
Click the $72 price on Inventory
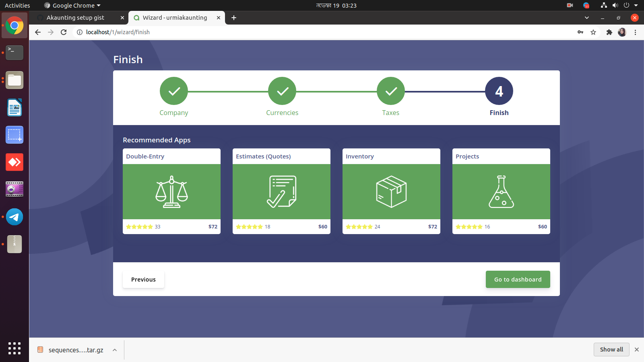[x=433, y=227]
